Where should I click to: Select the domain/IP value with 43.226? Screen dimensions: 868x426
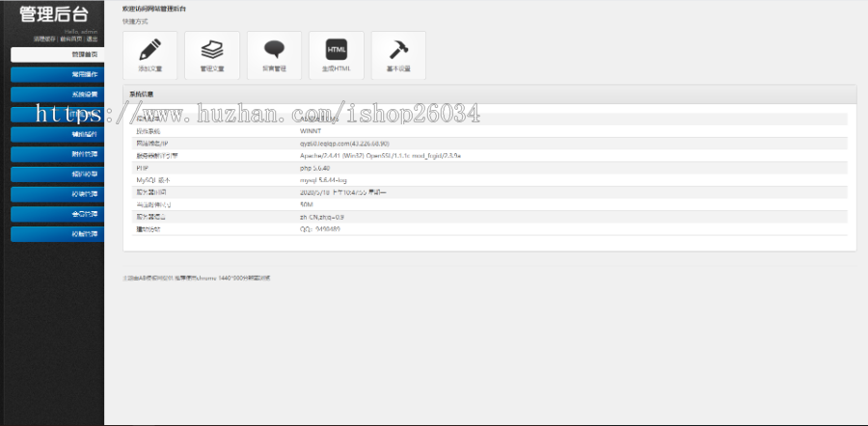(345, 144)
